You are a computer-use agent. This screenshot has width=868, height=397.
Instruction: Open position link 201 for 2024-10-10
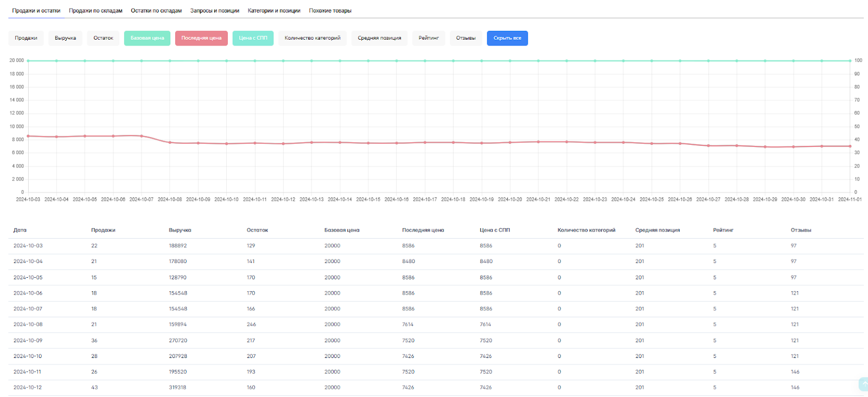(640, 356)
